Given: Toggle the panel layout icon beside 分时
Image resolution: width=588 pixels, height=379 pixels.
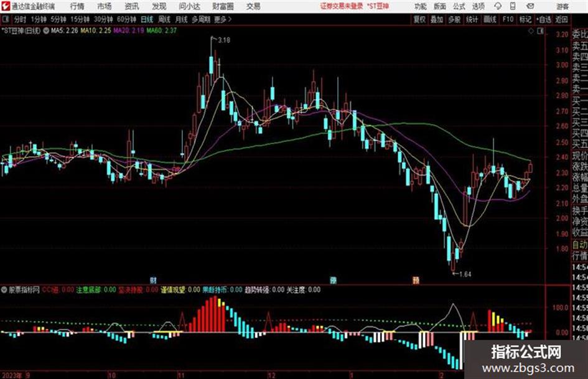Looking at the screenshot, I should [5, 19].
